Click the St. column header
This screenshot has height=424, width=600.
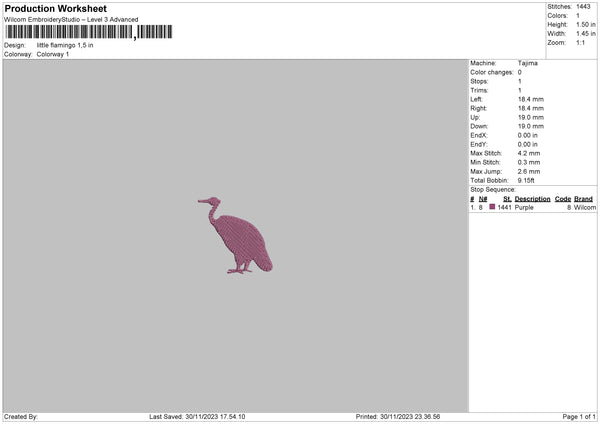coord(507,199)
